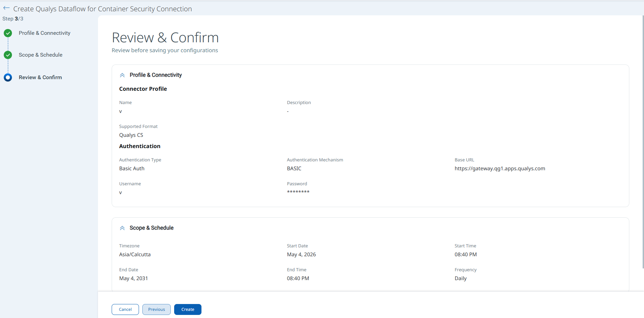The width and height of the screenshot is (644, 318).
Task: Go back using the left arrow icon
Action: [x=6, y=8]
